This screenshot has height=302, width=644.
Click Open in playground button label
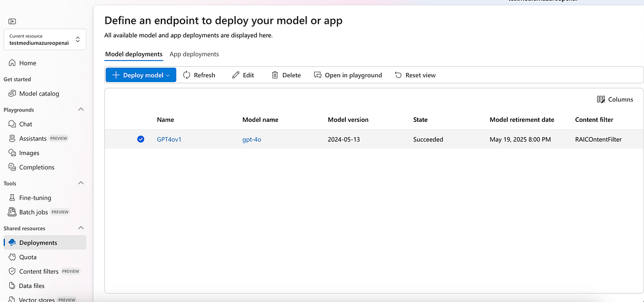pyautogui.click(x=353, y=75)
